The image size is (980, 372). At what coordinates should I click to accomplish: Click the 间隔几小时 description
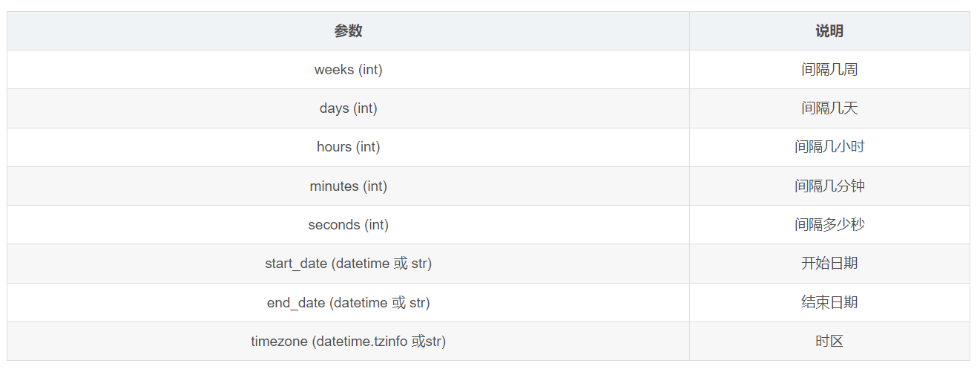pos(829,147)
